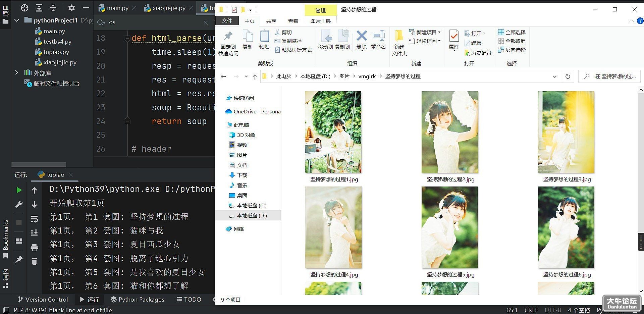Toggle soft-wrap icon in run console

tap(34, 219)
